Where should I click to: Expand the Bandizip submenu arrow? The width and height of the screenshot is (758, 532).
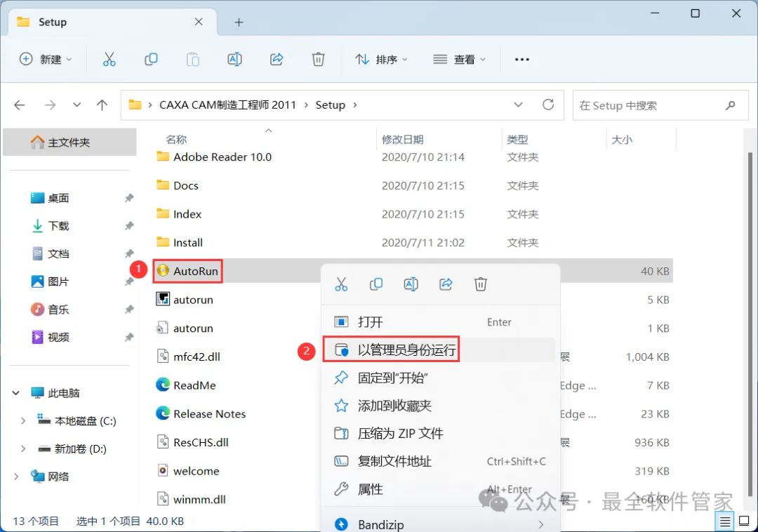point(541,524)
